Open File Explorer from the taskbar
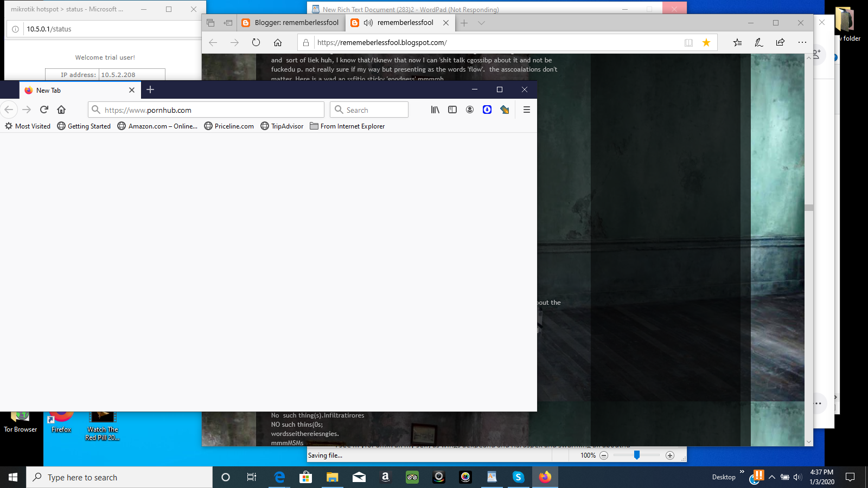This screenshot has width=868, height=488. tap(333, 477)
